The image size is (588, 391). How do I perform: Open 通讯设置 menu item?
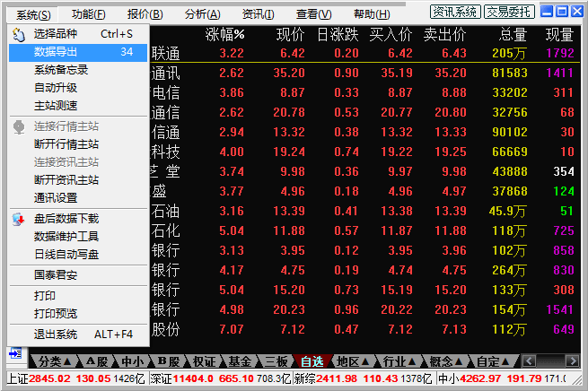(78, 198)
